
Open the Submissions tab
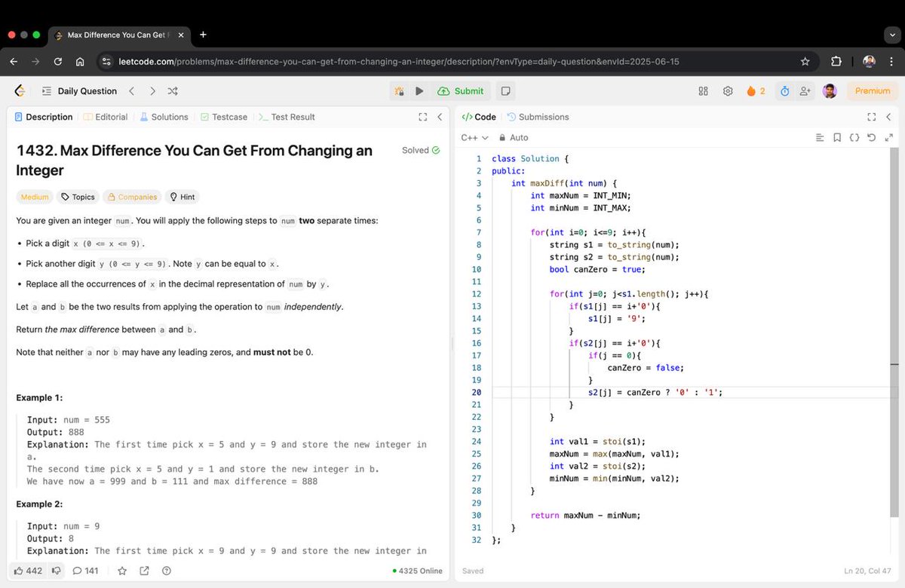coord(538,117)
